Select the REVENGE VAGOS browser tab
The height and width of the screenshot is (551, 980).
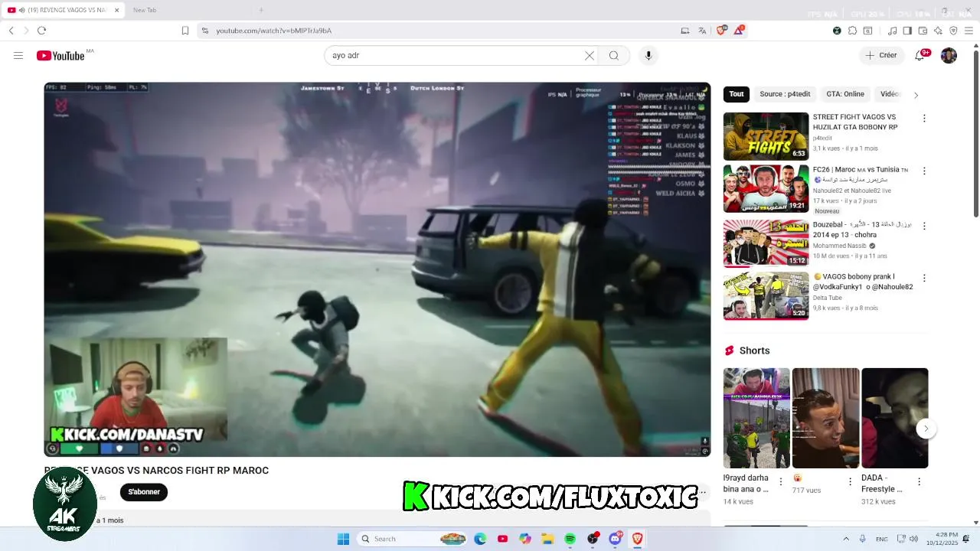coord(63,10)
